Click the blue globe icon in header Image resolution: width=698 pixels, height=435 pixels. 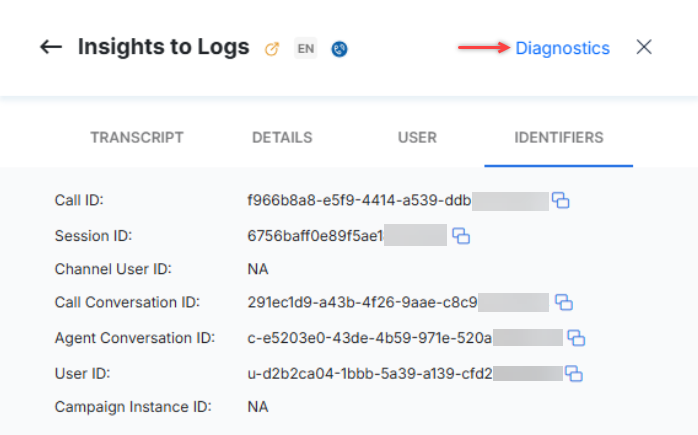tap(339, 48)
